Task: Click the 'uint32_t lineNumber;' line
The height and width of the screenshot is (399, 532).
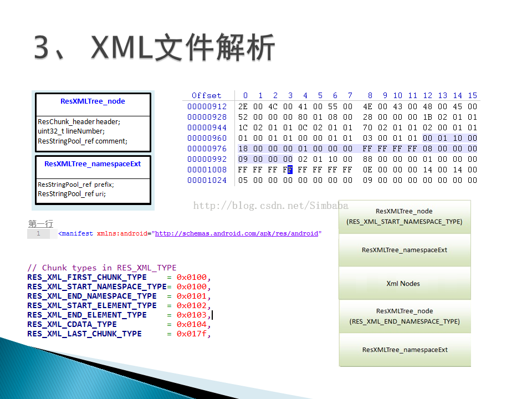Action: [71, 131]
